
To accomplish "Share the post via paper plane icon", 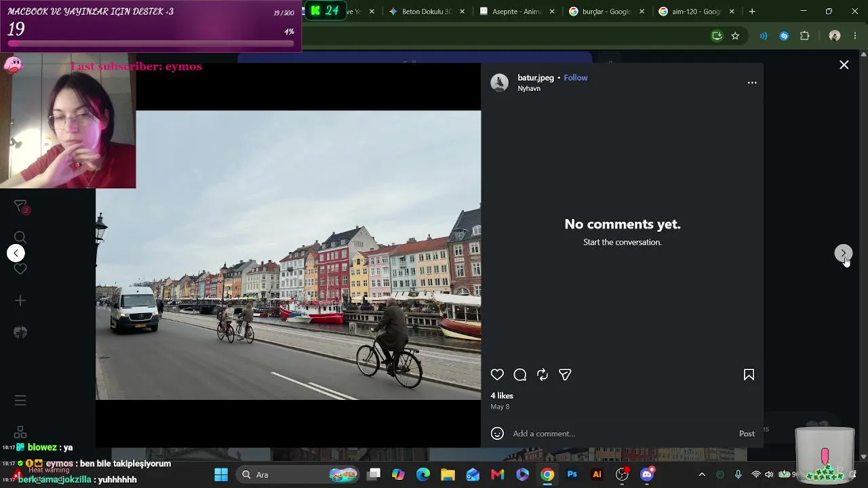I will coord(565,375).
